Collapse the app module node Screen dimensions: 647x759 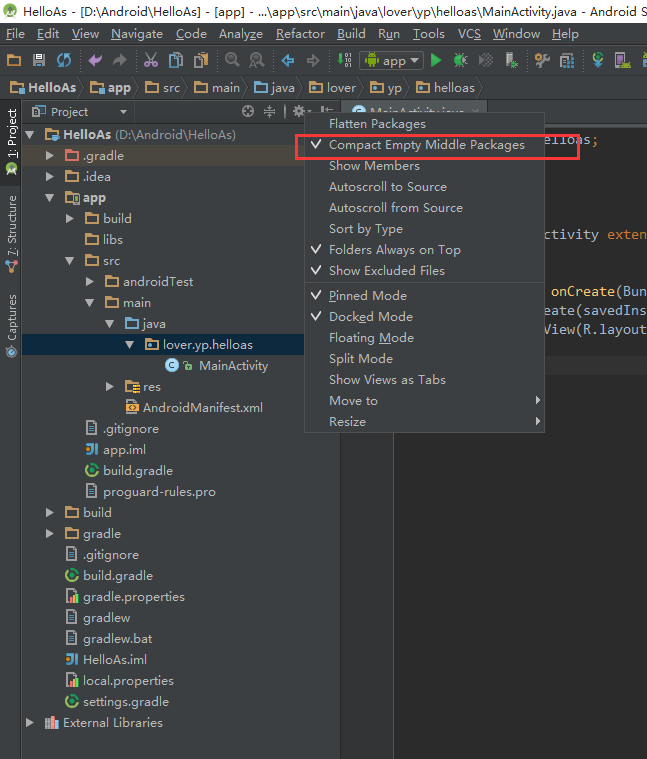[49, 197]
